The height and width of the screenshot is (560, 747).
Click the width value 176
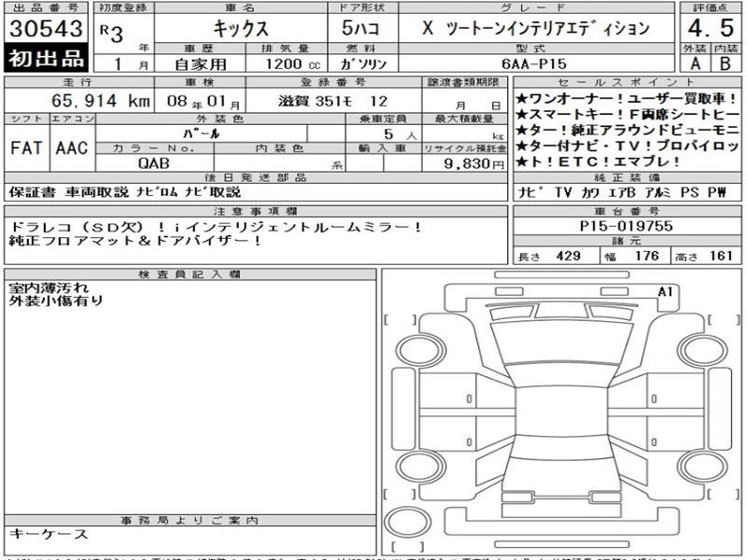pos(646,256)
